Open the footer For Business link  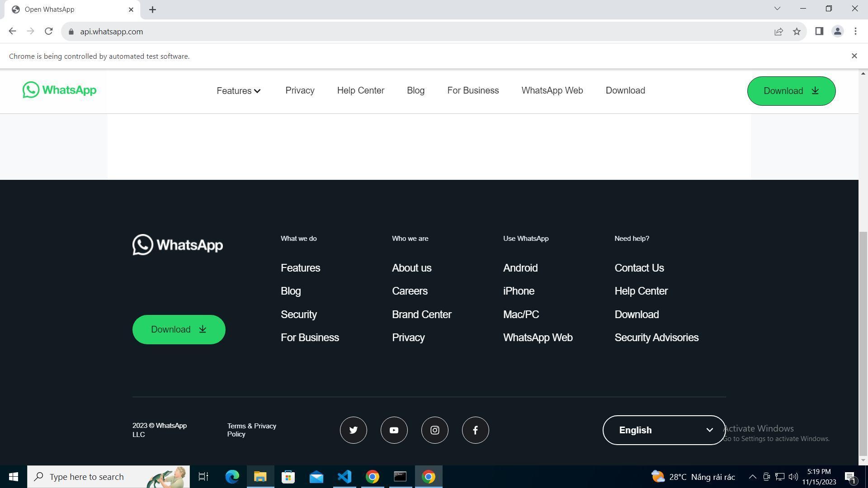(310, 338)
